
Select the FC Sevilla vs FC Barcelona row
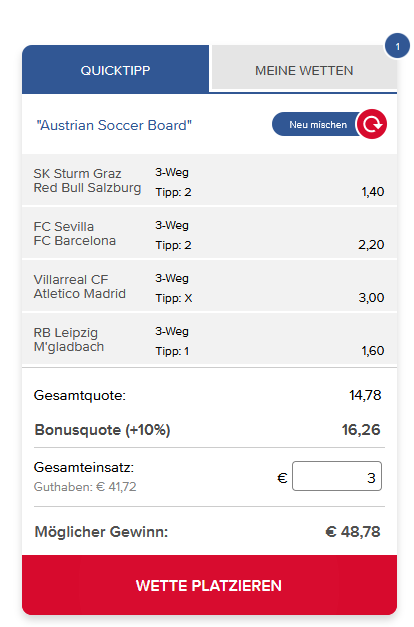click(209, 234)
